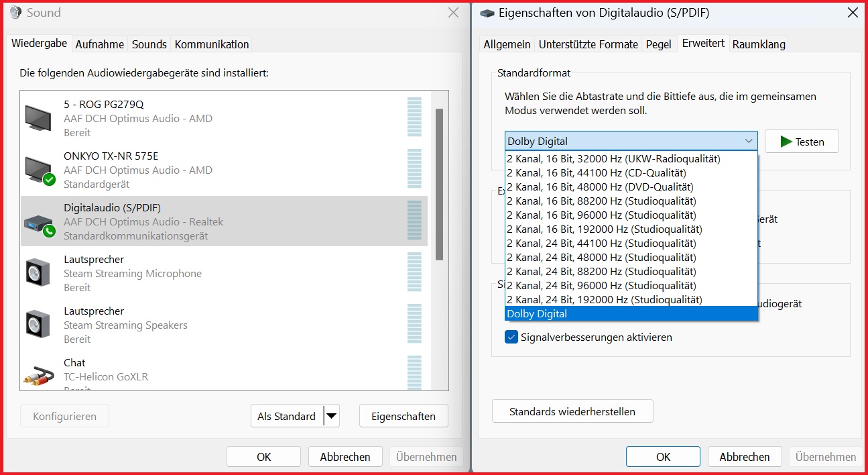Click the Eigenschaften window title device icon
The width and height of the screenshot is (868, 475).
(487, 13)
